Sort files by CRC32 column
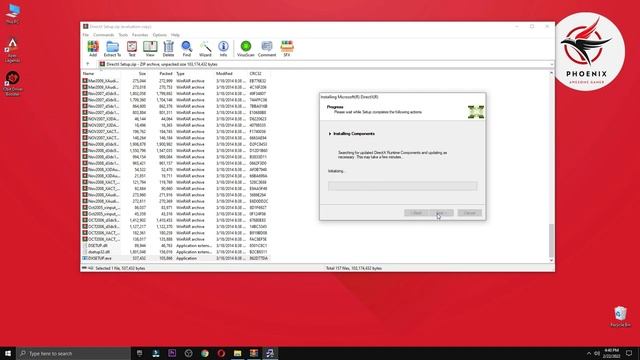 pyautogui.click(x=259, y=74)
